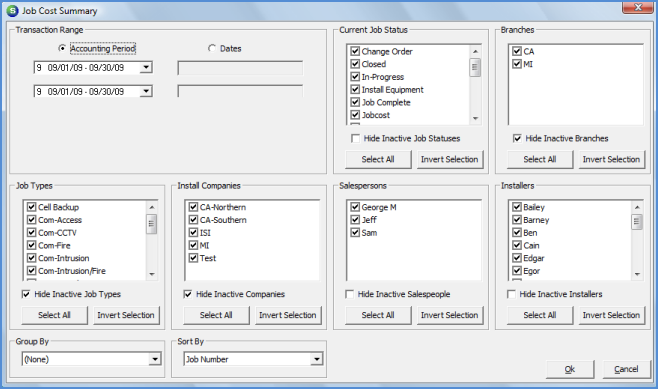Select the Accounting Period radio button
The image size is (658, 389).
pyautogui.click(x=62, y=48)
